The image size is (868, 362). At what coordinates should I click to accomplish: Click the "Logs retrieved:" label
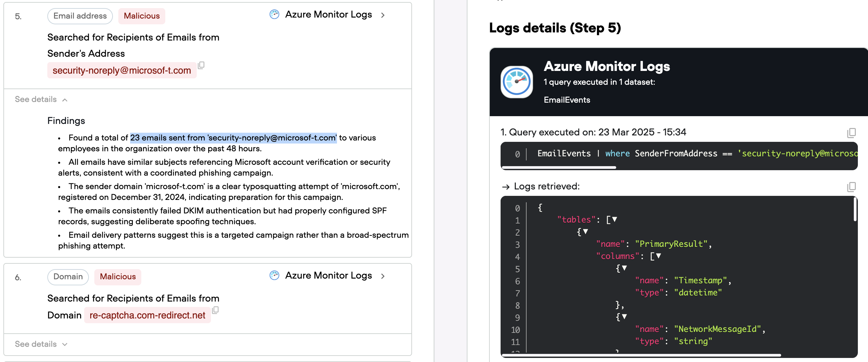point(547,186)
